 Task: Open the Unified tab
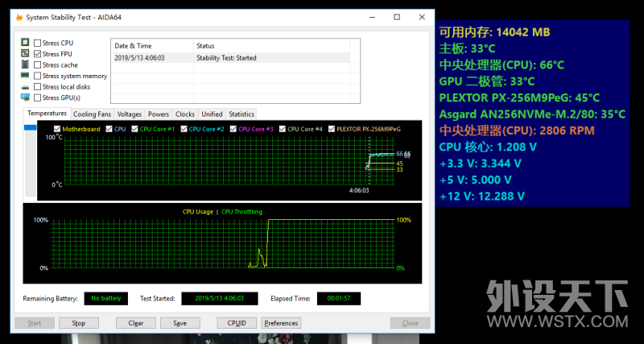(212, 114)
